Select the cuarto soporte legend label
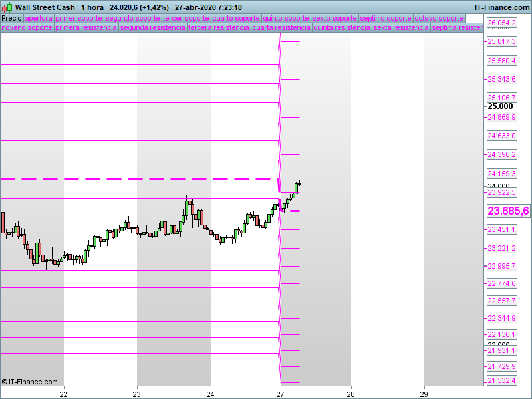Viewport: 532px width, 399px height. [236, 18]
